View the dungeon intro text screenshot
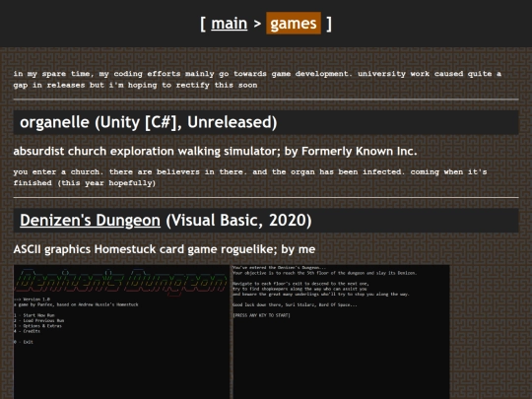Viewport: 532px width, 399px height. click(341, 332)
